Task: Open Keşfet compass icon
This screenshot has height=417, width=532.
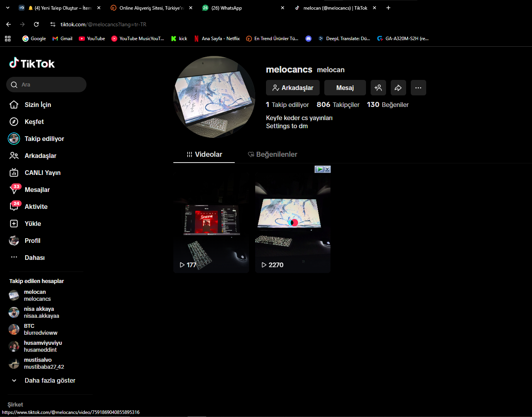Action: click(14, 122)
